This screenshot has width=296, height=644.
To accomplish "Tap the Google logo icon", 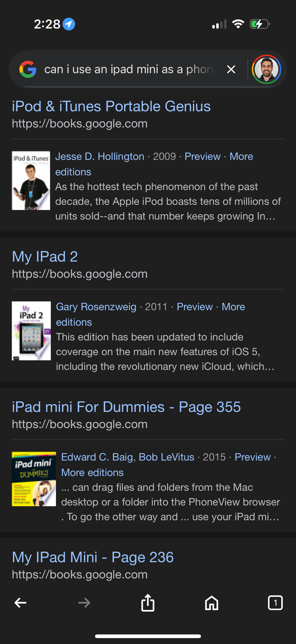I will click(x=28, y=69).
